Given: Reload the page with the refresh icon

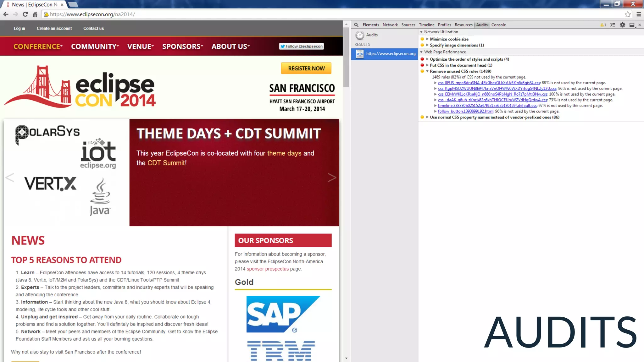Looking at the screenshot, I should click(25, 14).
